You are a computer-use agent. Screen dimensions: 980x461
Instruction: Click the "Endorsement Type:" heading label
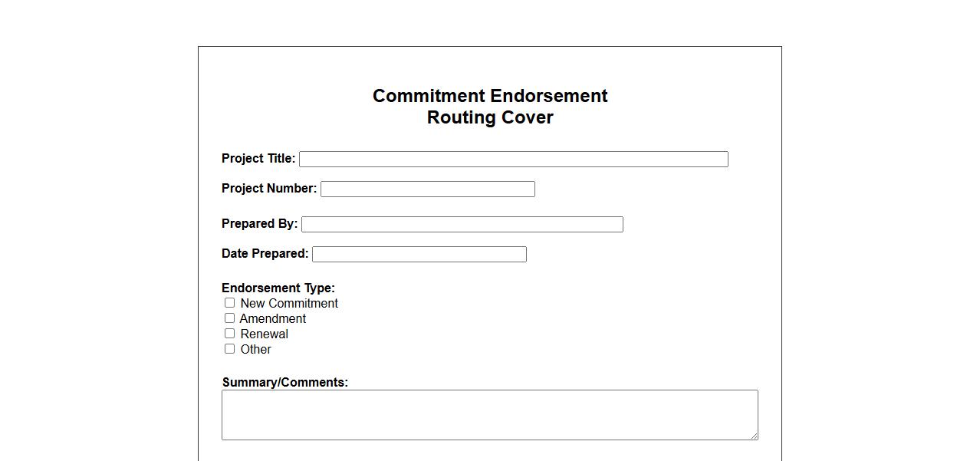pyautogui.click(x=278, y=288)
